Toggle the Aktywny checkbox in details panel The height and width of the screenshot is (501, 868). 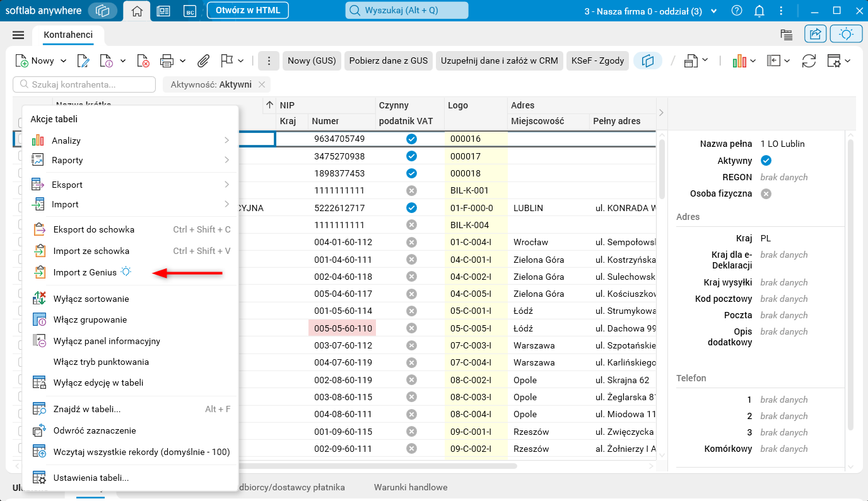766,161
